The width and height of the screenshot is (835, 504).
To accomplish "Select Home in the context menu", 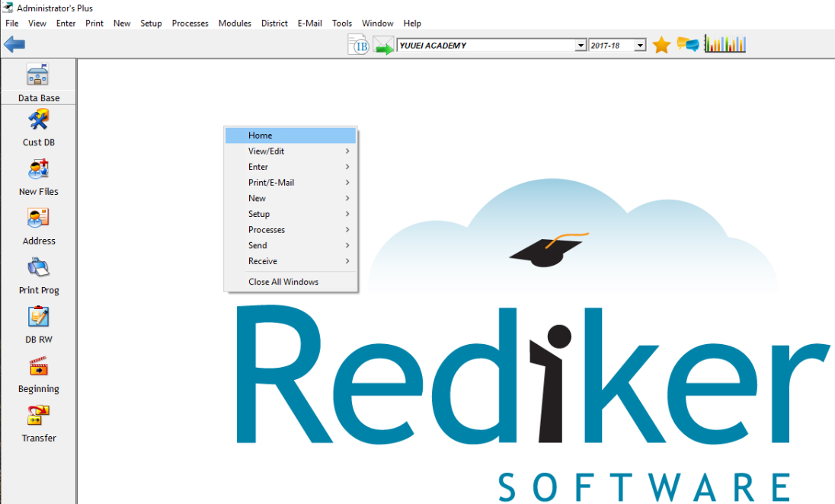I will pos(291,136).
